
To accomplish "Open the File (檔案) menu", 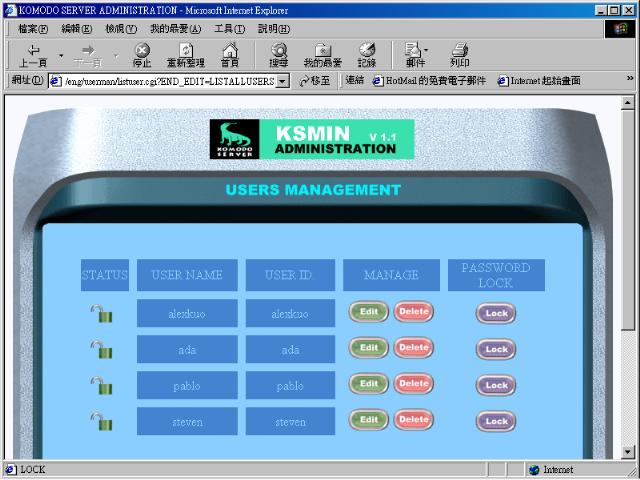I will click(32, 28).
